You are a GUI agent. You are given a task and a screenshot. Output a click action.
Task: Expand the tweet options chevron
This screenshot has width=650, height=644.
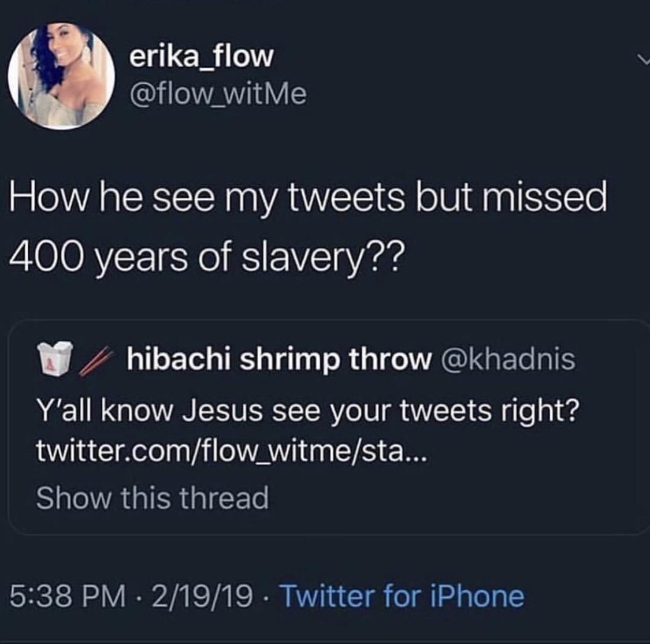(x=642, y=59)
